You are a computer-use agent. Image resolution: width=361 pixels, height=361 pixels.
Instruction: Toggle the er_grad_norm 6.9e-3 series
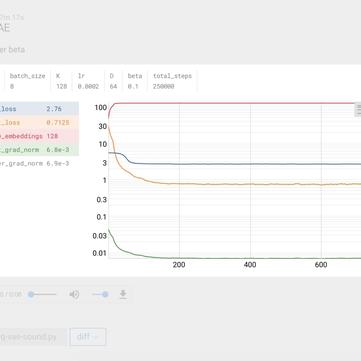[35, 163]
